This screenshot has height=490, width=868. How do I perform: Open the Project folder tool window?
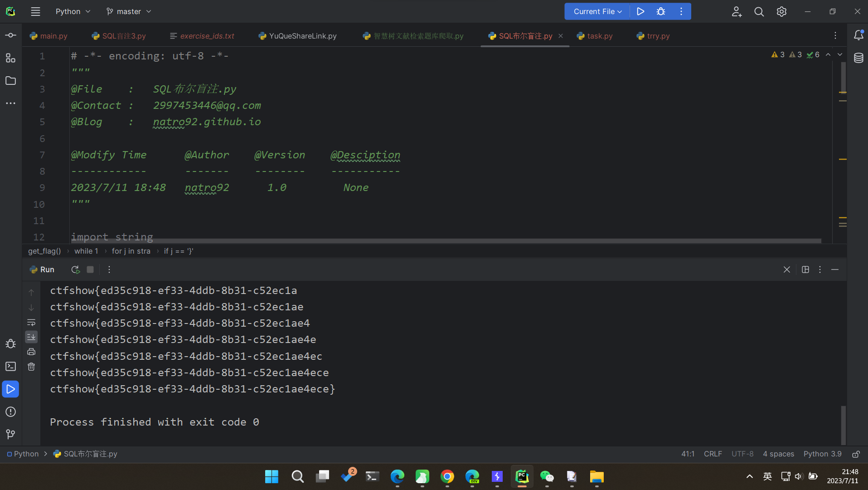pos(10,81)
